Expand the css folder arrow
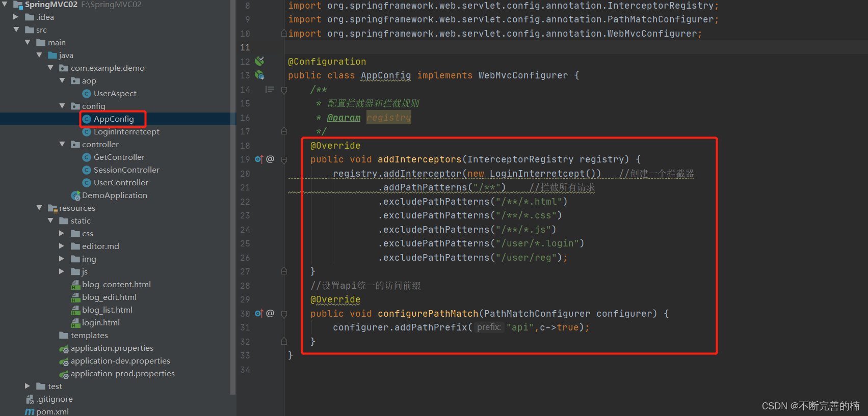Screen dimensions: 868x416 (62, 233)
